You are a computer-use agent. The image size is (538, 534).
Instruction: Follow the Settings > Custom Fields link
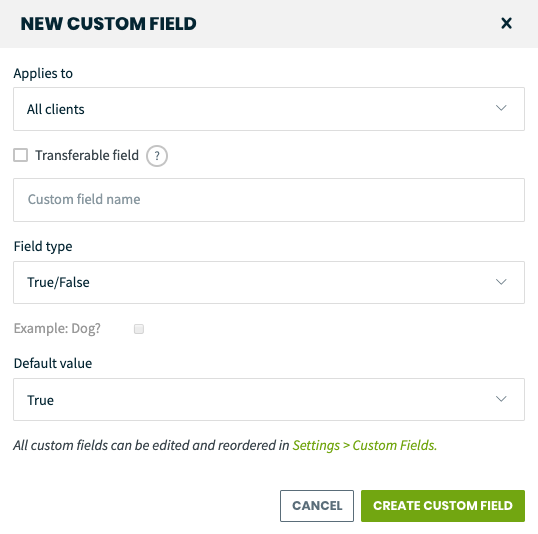(364, 445)
